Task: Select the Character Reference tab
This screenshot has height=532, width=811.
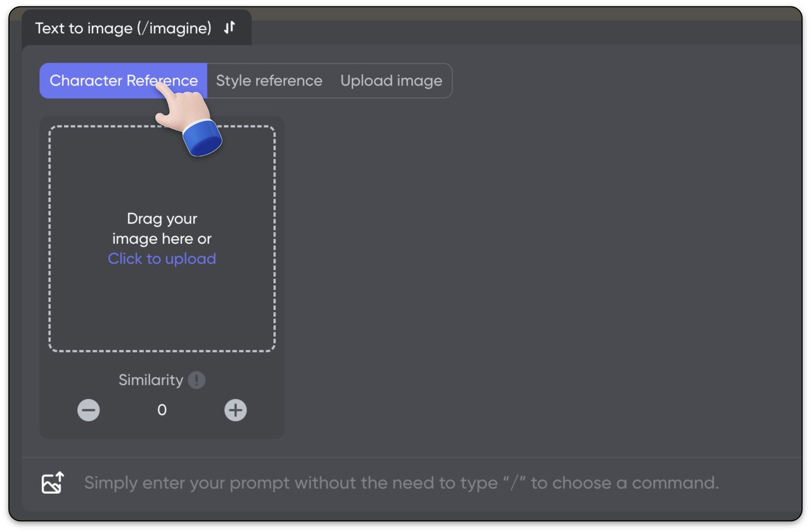Action: (x=124, y=80)
